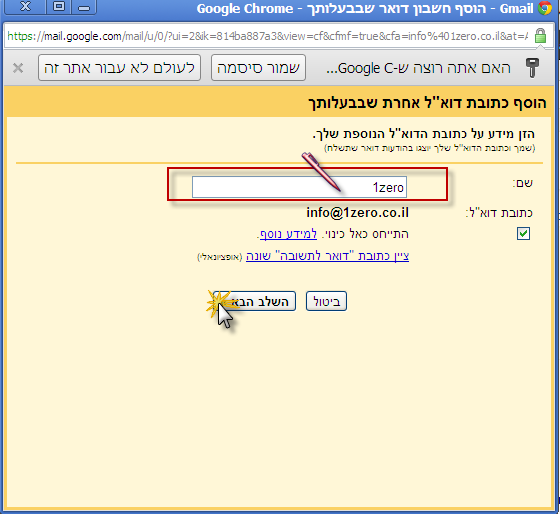Close the Chrome popup window

[x=25, y=7]
